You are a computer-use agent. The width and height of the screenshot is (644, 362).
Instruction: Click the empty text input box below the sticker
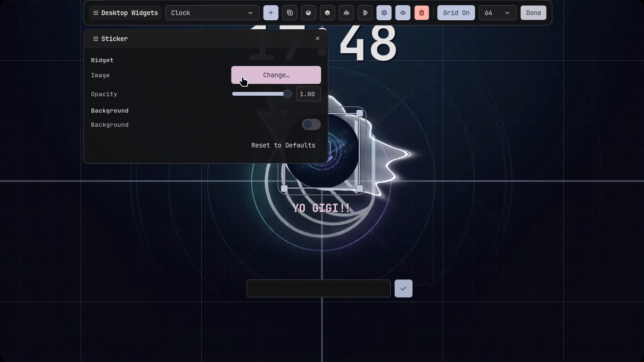(x=319, y=288)
